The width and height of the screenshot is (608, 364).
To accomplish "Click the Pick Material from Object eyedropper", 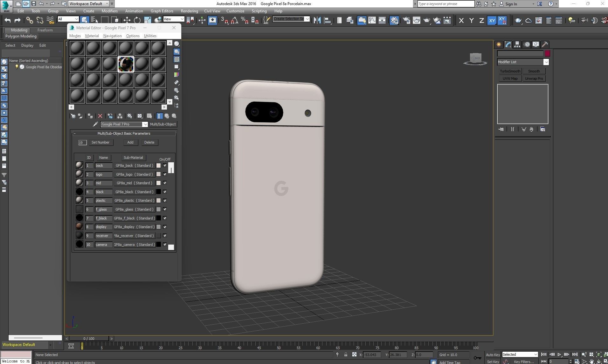I will [x=95, y=124].
